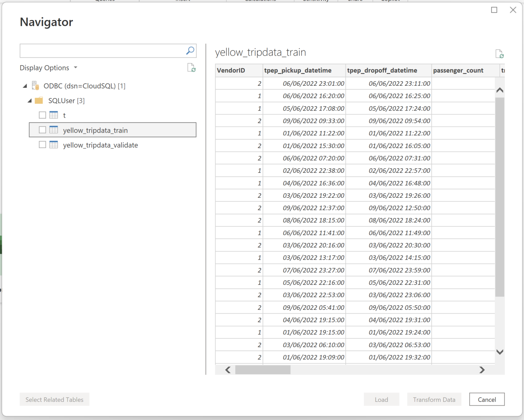Click inside the Navigator search field
524x420 pixels.
pos(102,51)
